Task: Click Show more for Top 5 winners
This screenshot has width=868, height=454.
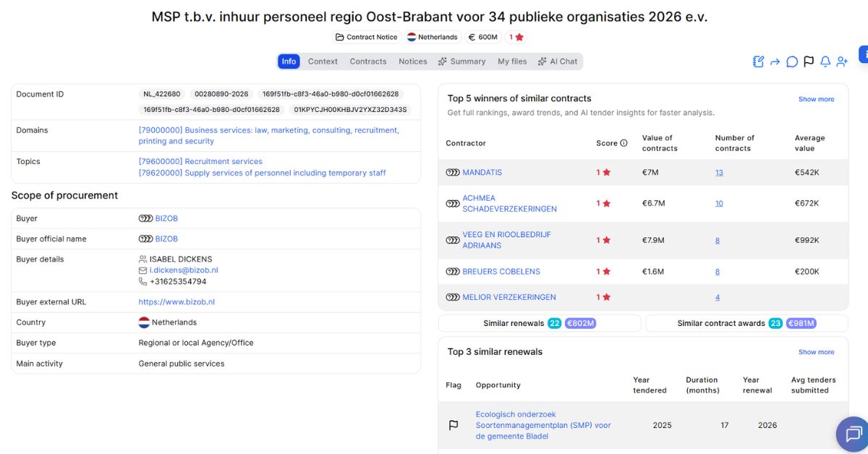Action: 816,99
